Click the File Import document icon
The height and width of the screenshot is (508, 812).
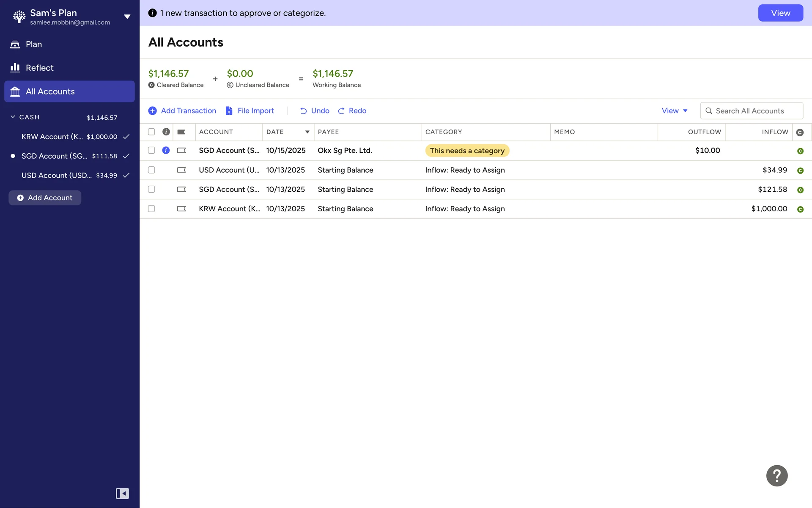point(229,111)
